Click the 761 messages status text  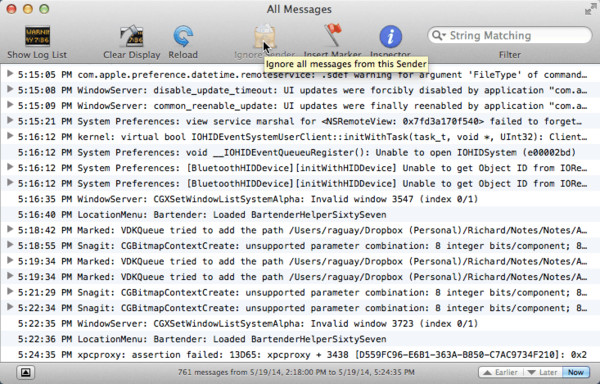tap(296, 372)
